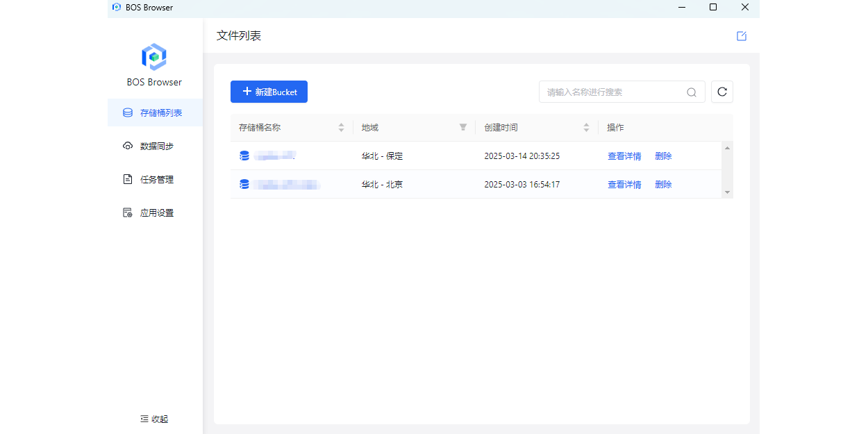Delete the 华北 - 北京 bucket
Viewport: 868px width, 434px height.
663,184
